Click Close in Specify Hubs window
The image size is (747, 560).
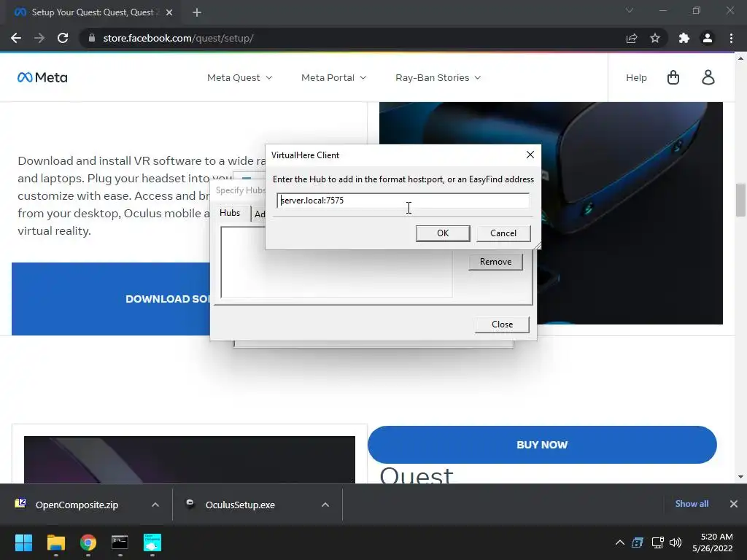click(x=502, y=324)
